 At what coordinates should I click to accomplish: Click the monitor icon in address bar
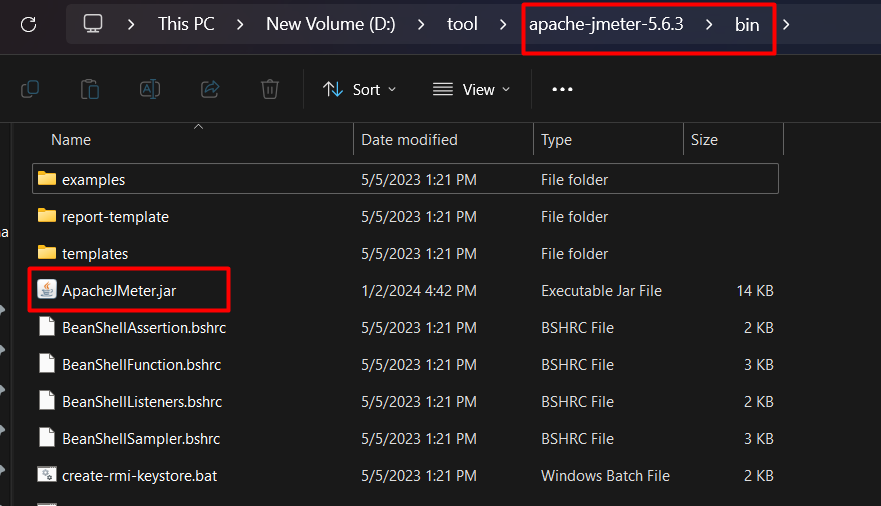coord(93,23)
